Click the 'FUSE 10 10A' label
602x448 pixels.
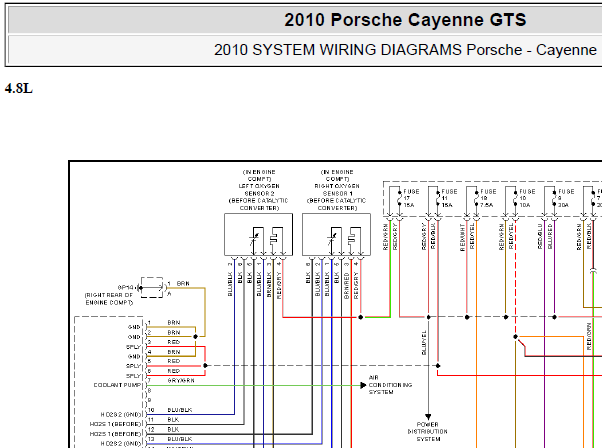click(527, 198)
